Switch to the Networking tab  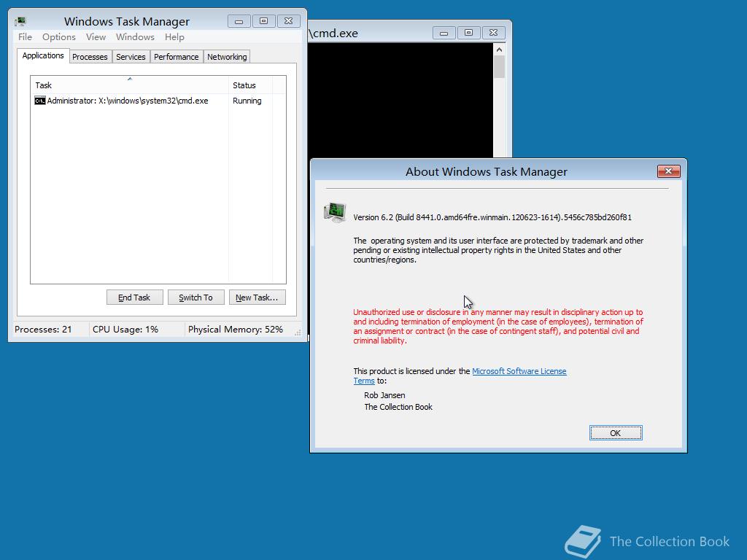pos(228,57)
